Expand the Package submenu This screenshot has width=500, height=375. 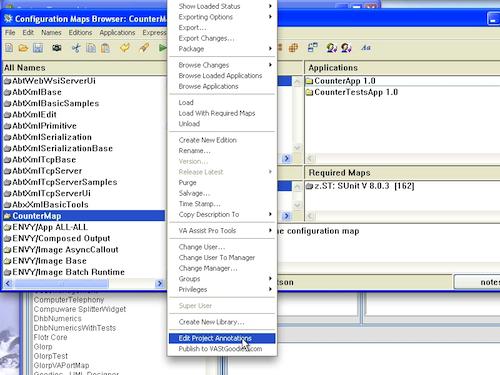[x=222, y=49]
